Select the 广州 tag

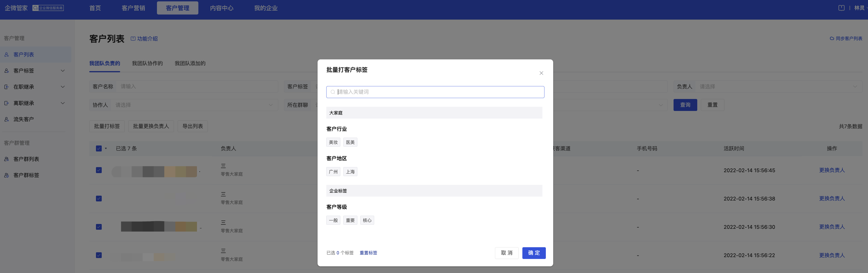tap(333, 171)
